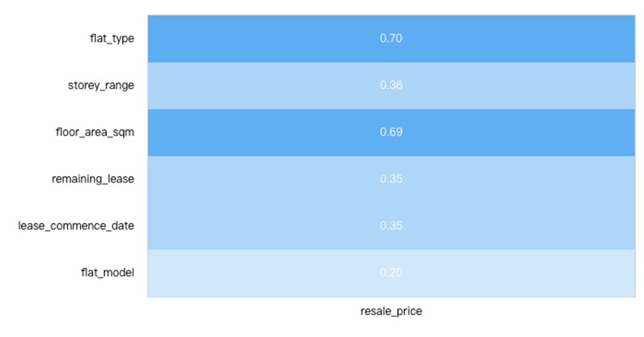Click the flat_model row label
Screen dimensions: 644x337
pos(109,272)
